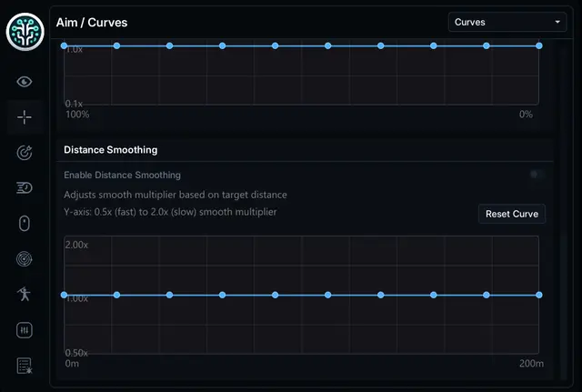Open the script list sidebar icon

pyautogui.click(x=25, y=366)
